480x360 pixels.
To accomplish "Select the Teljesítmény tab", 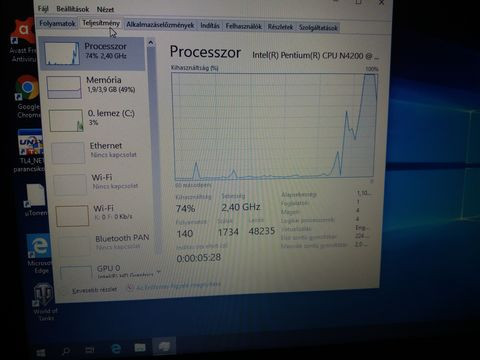I will coord(101,23).
